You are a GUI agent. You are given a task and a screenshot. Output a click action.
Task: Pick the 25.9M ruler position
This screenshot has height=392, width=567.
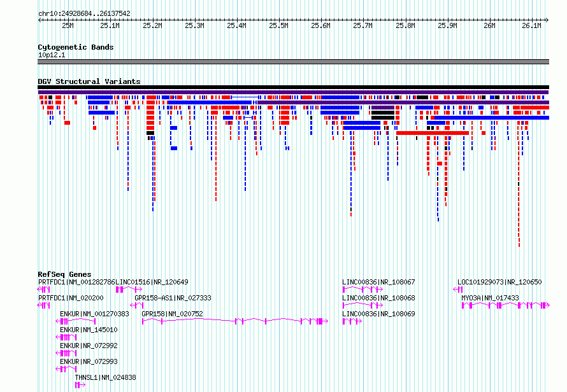point(447,25)
